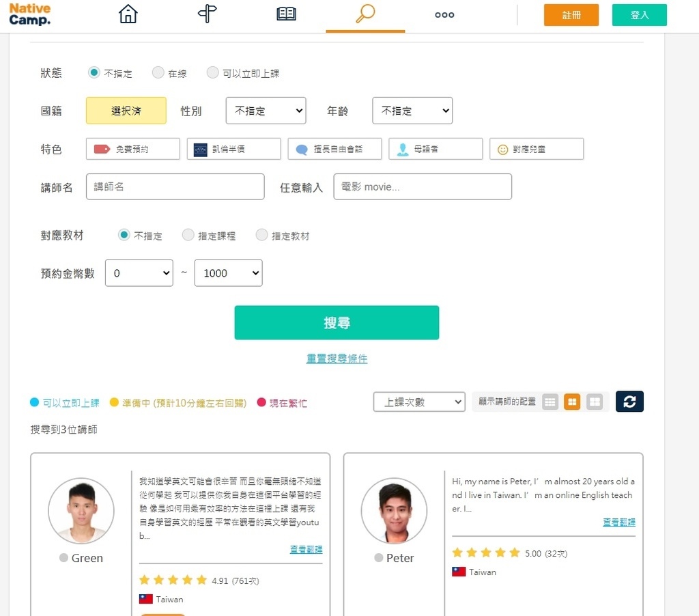Open nationality 選択済 selector

(126, 111)
